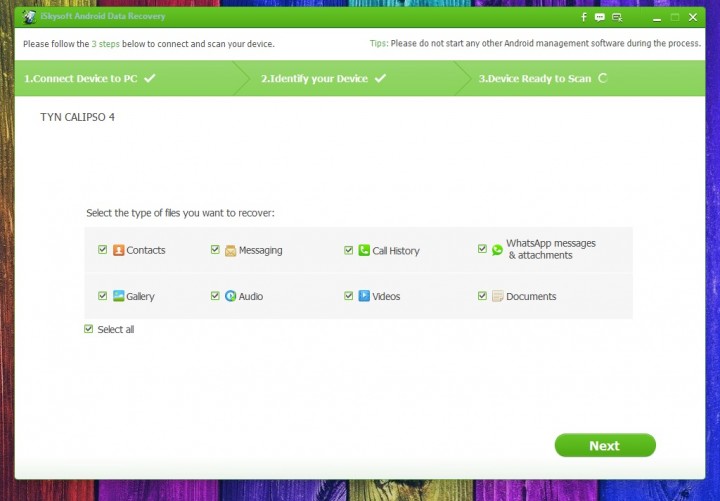720x501 pixels.
Task: Click the loading spinner beside Device Ready to Scan
Action: [x=602, y=78]
